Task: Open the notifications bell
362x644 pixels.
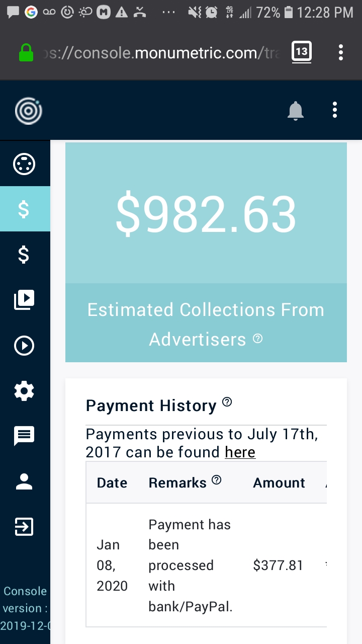Action: coord(296,110)
